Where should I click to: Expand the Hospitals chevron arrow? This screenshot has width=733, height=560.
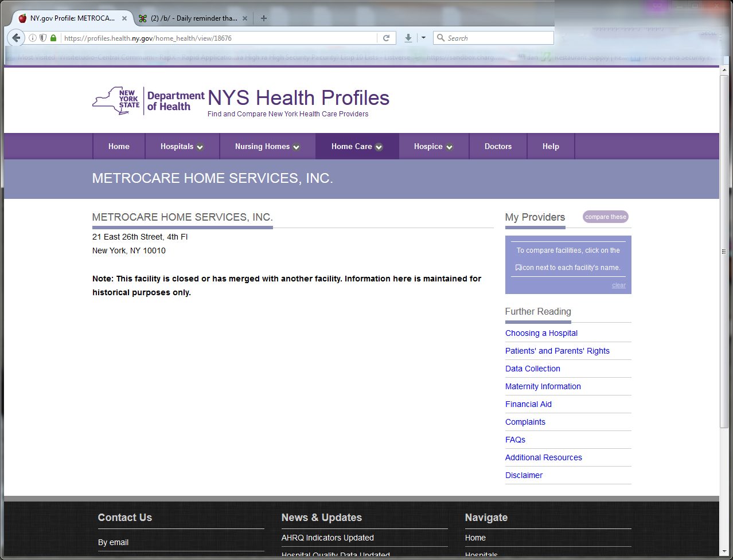(200, 147)
